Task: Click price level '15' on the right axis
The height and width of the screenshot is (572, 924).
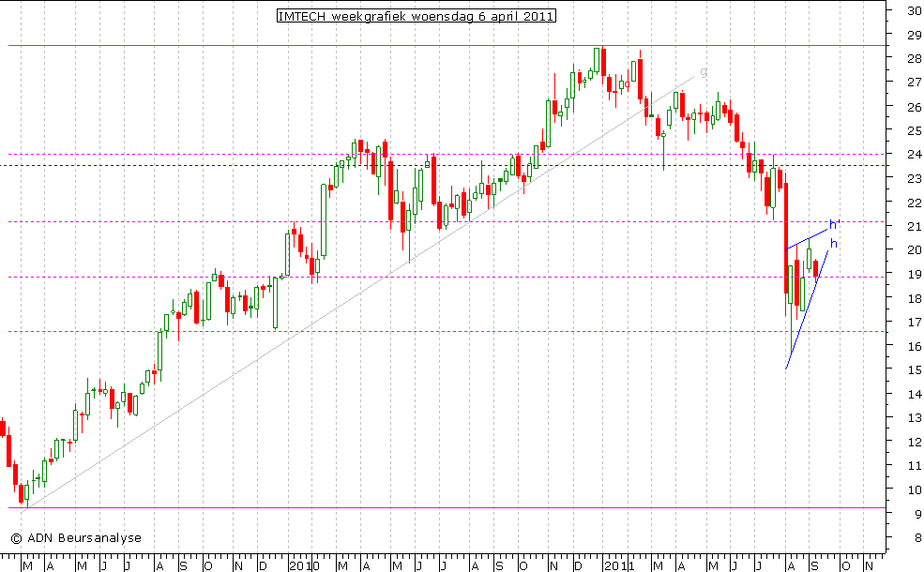Action: (x=914, y=370)
